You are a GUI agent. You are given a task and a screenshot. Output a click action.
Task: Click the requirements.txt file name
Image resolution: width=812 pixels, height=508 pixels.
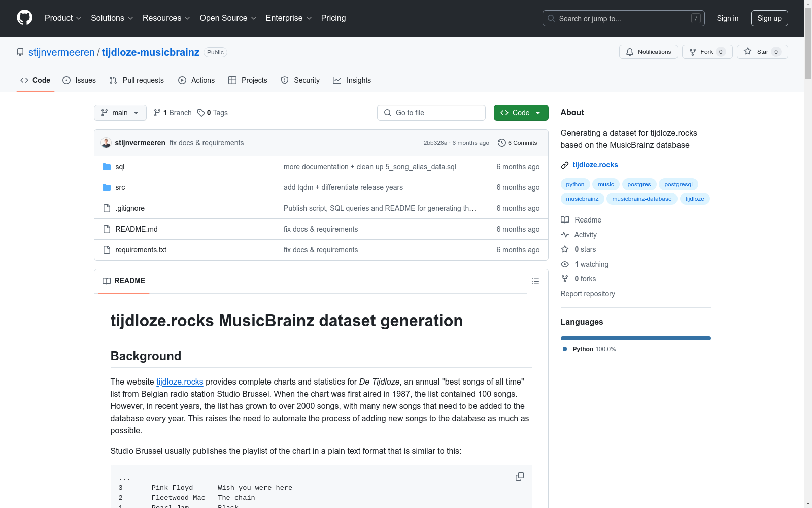click(x=141, y=250)
